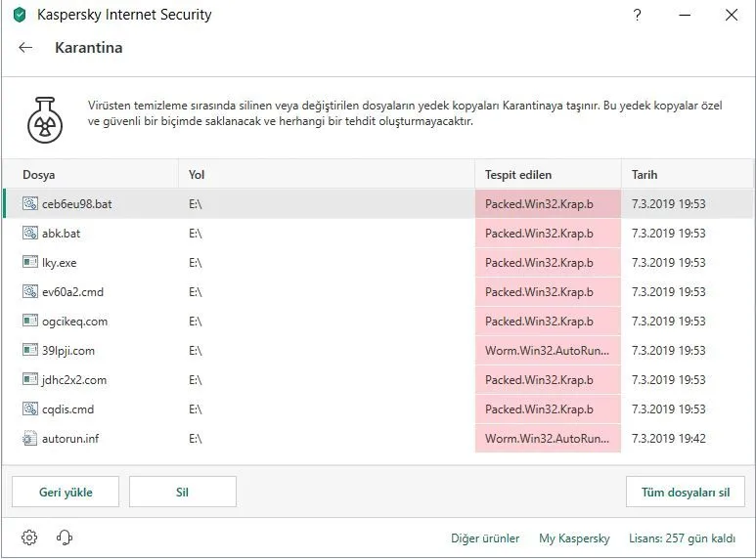Click the Karantina page title
The width and height of the screenshot is (756, 559).
coord(89,48)
